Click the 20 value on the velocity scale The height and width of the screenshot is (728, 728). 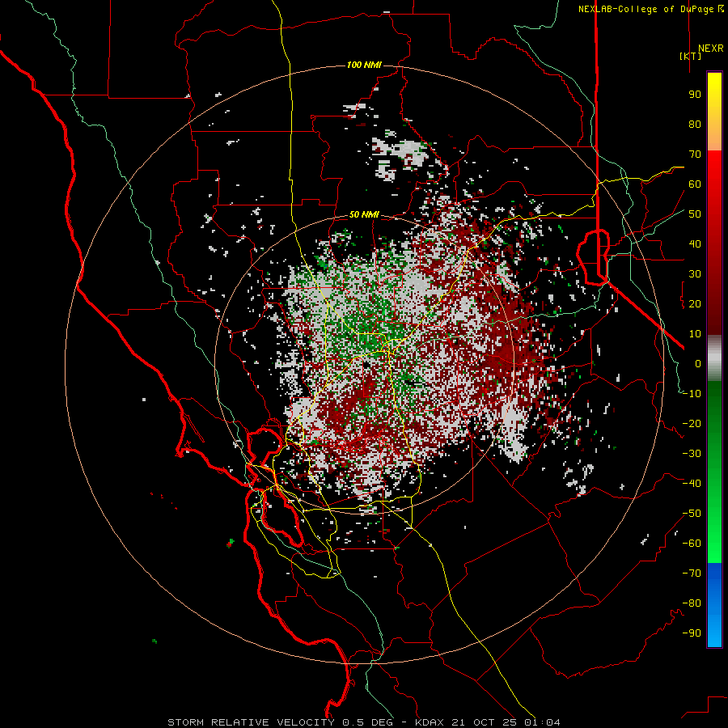(x=695, y=303)
